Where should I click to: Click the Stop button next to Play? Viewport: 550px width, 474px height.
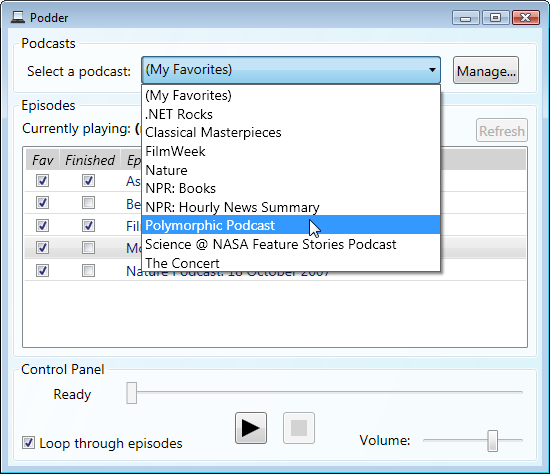pyautogui.click(x=299, y=428)
